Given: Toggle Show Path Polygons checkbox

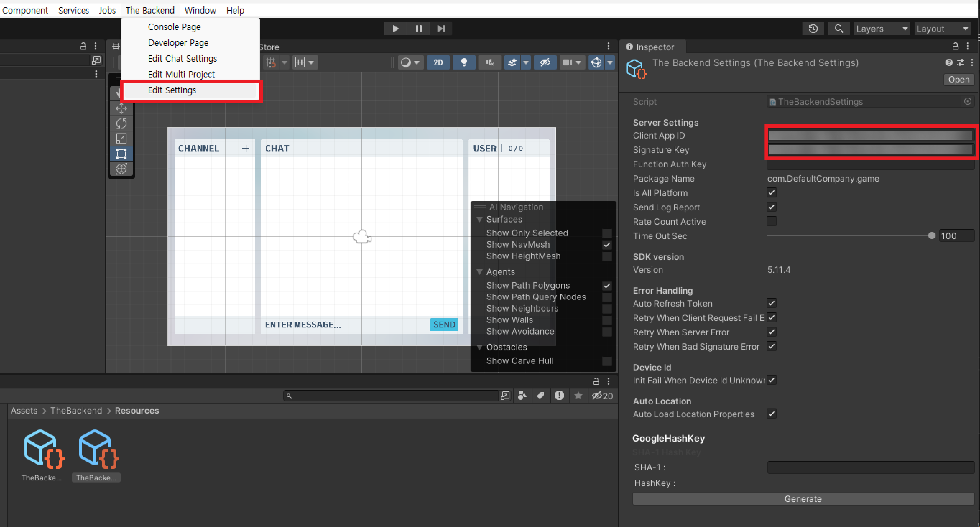Looking at the screenshot, I should click(x=607, y=286).
